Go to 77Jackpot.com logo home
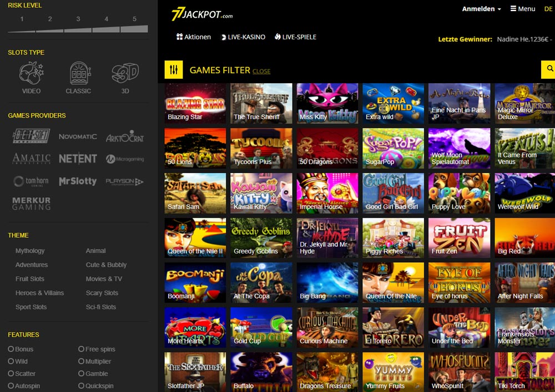This screenshot has width=555, height=392. (x=202, y=14)
